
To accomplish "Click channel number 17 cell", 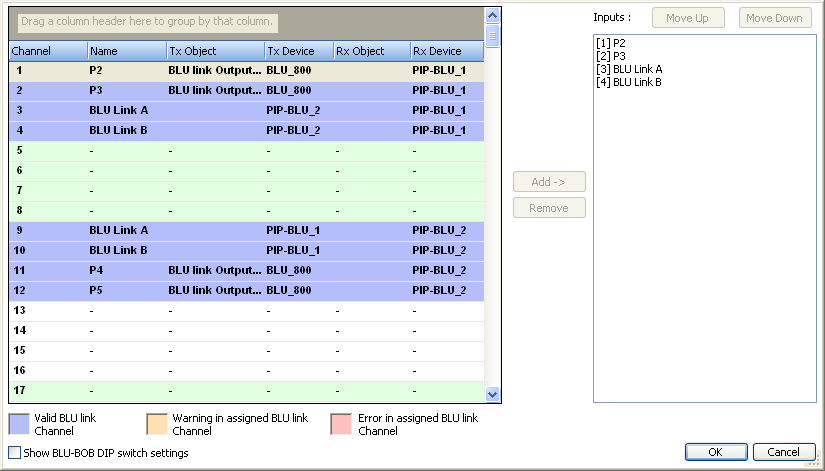I will 48,390.
